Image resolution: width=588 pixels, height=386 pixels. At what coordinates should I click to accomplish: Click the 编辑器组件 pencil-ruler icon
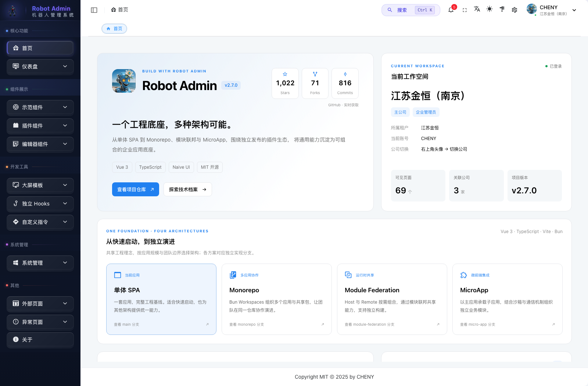tap(16, 144)
